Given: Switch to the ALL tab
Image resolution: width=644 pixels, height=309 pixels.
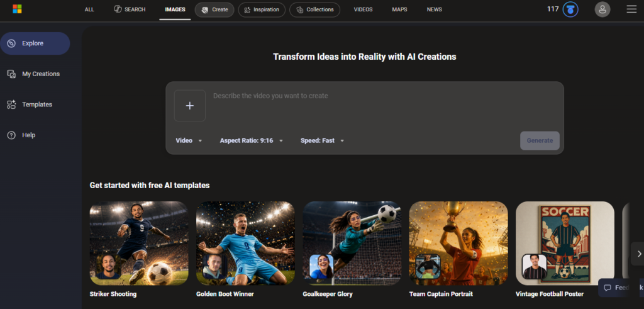Looking at the screenshot, I should pos(89,9).
